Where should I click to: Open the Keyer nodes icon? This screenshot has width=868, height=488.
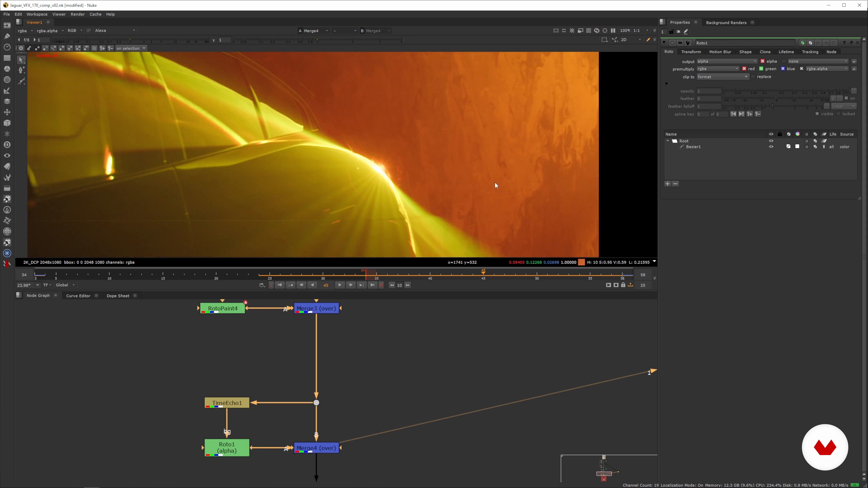[7, 91]
